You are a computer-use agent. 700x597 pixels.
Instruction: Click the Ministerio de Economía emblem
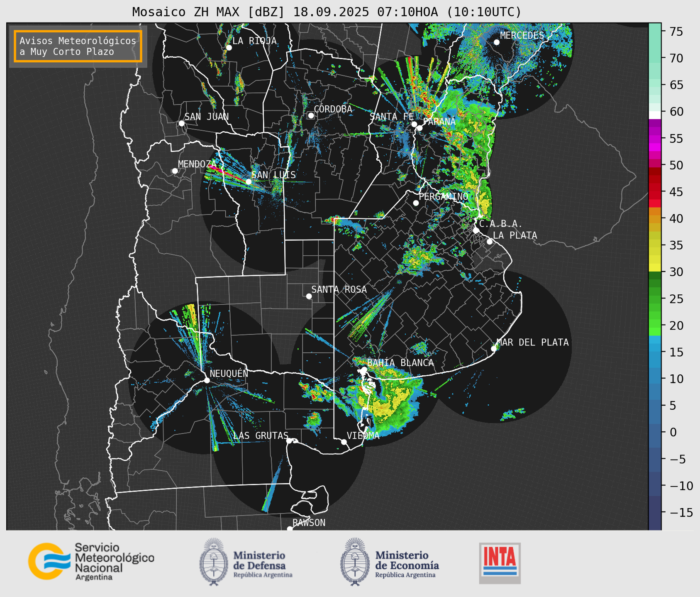click(355, 562)
